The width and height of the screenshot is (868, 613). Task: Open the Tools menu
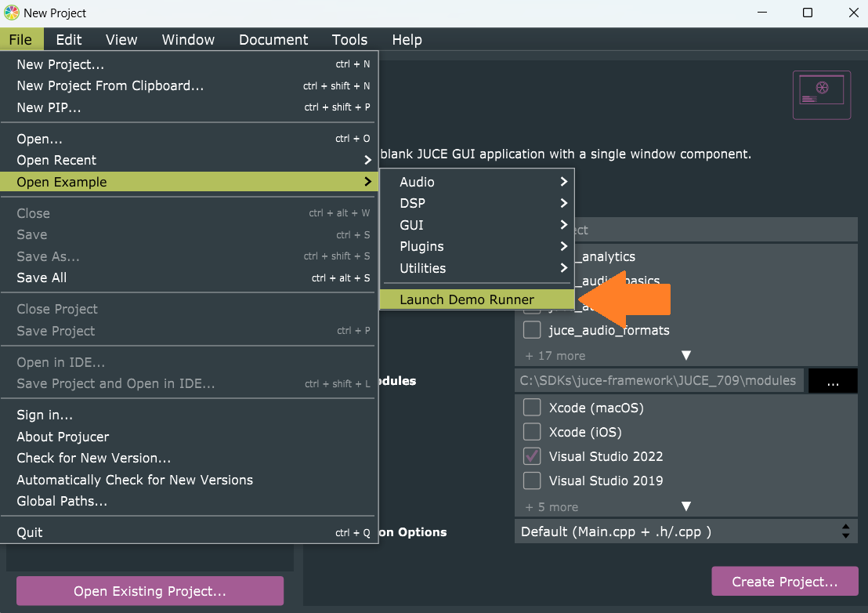coord(349,40)
